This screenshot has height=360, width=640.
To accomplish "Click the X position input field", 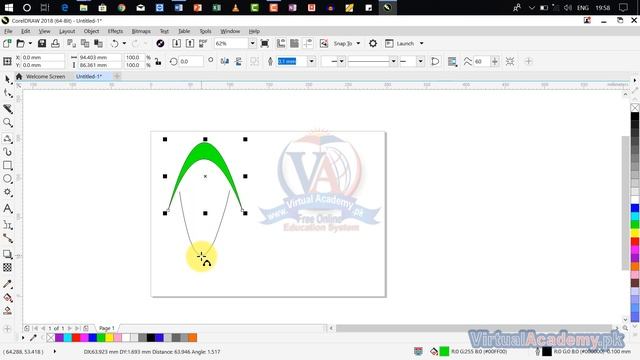I will point(42,58).
